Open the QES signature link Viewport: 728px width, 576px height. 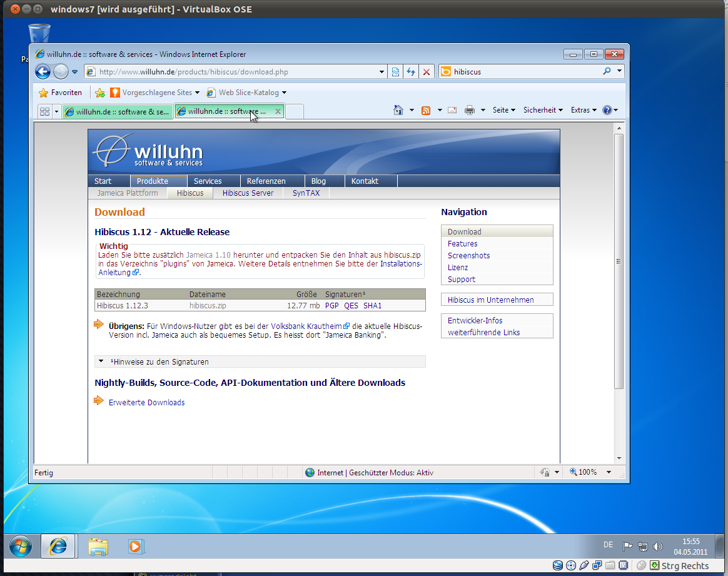[x=351, y=305]
